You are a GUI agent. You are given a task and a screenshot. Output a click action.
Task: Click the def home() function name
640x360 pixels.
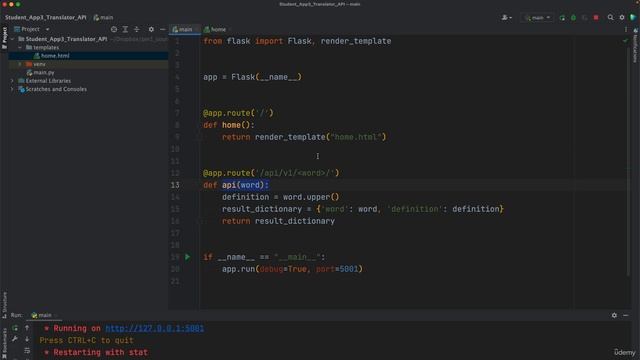point(231,125)
